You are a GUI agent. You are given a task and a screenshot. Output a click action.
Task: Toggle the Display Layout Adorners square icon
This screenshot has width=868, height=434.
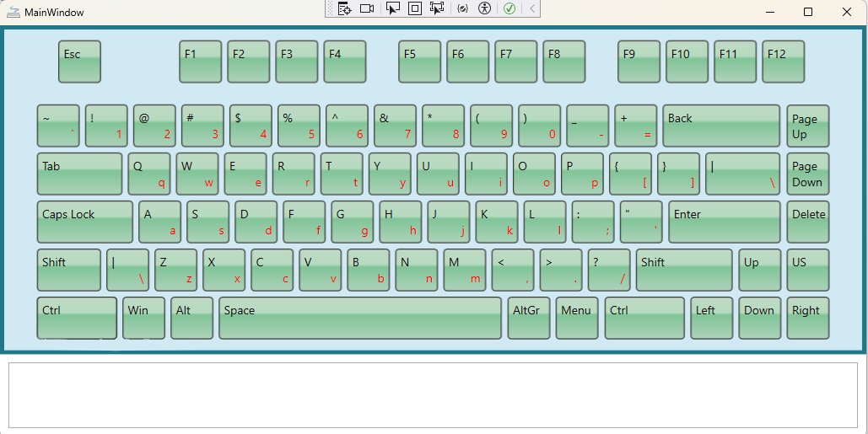click(414, 8)
